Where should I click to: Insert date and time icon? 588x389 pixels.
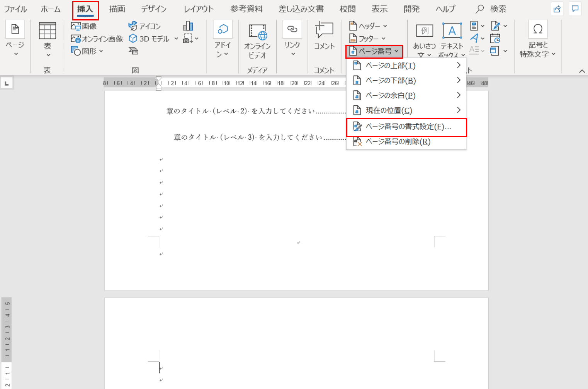[x=495, y=39]
